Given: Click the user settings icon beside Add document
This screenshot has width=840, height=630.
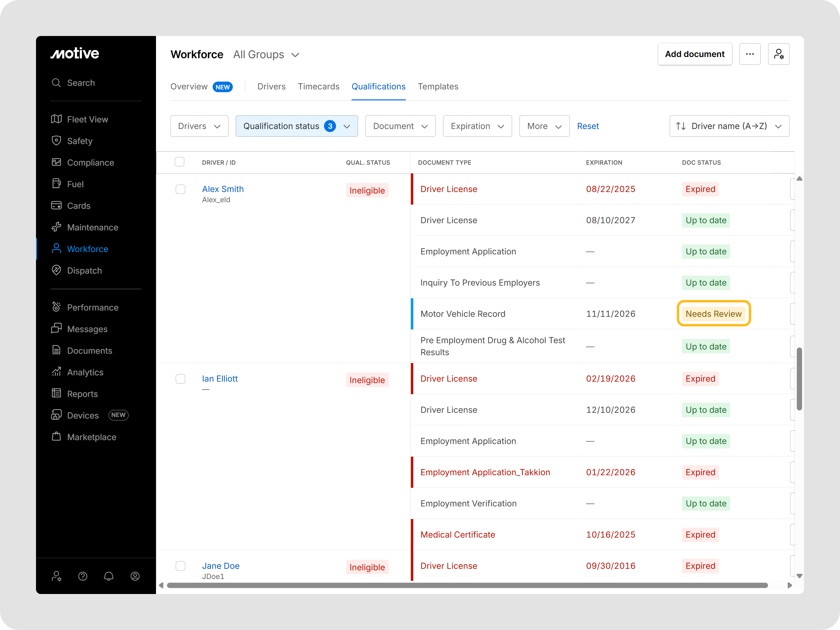Looking at the screenshot, I should tap(778, 54).
